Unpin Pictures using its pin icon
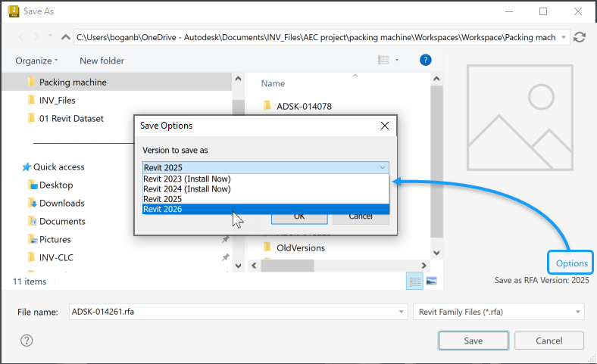Image resolution: width=597 pixels, height=364 pixels. point(226,239)
